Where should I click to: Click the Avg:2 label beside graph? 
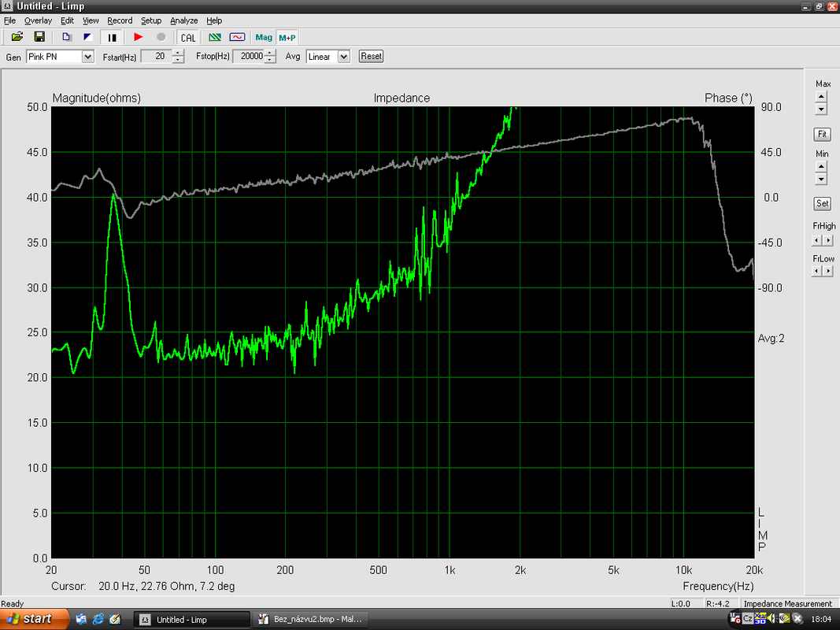tap(771, 338)
